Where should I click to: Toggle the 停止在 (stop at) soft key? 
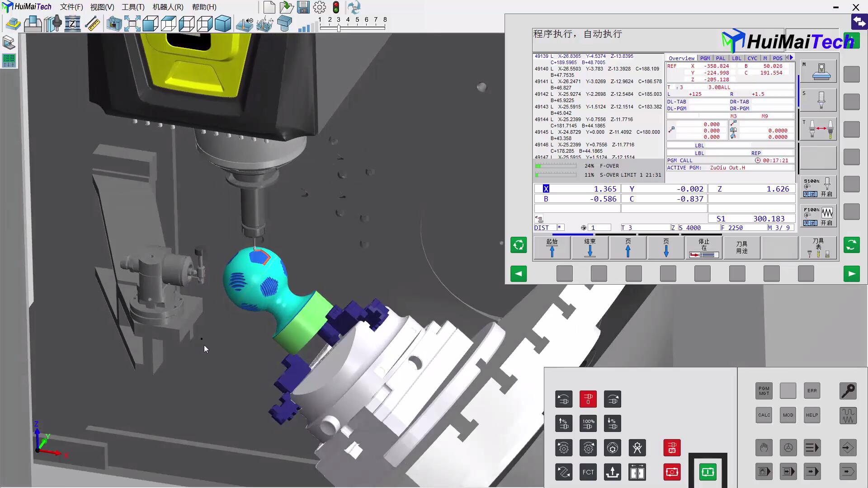coord(703,248)
